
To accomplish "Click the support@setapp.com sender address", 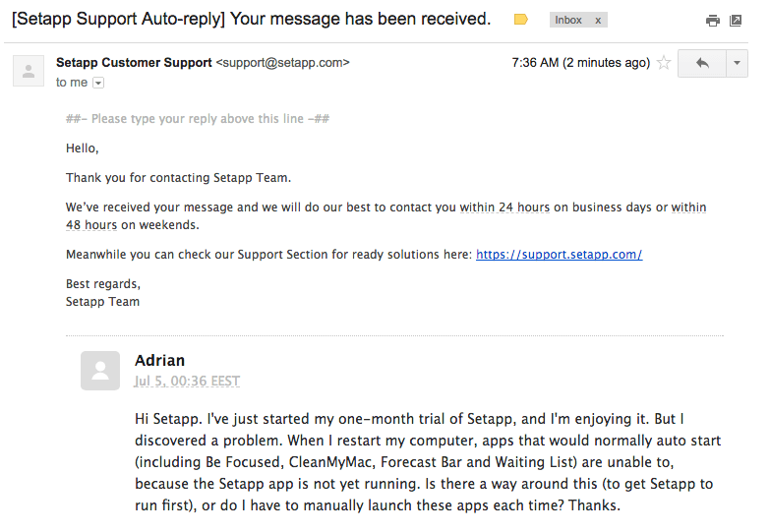I will [283, 62].
